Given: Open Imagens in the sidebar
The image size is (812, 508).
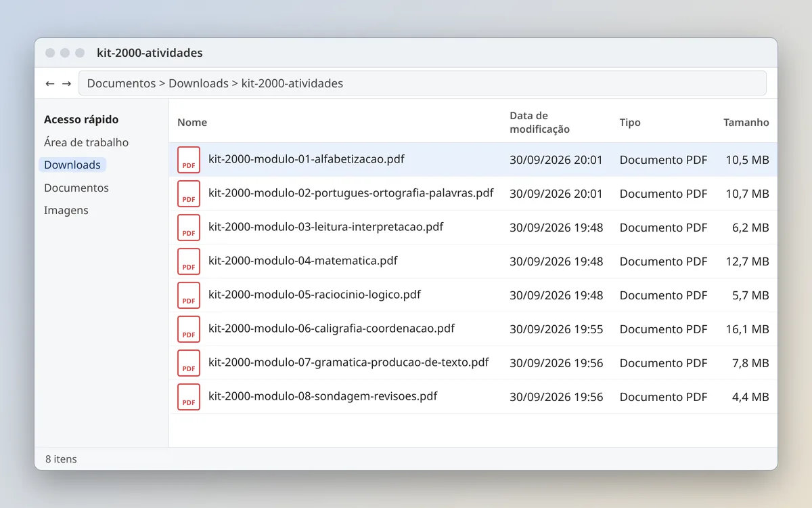Looking at the screenshot, I should coord(66,210).
